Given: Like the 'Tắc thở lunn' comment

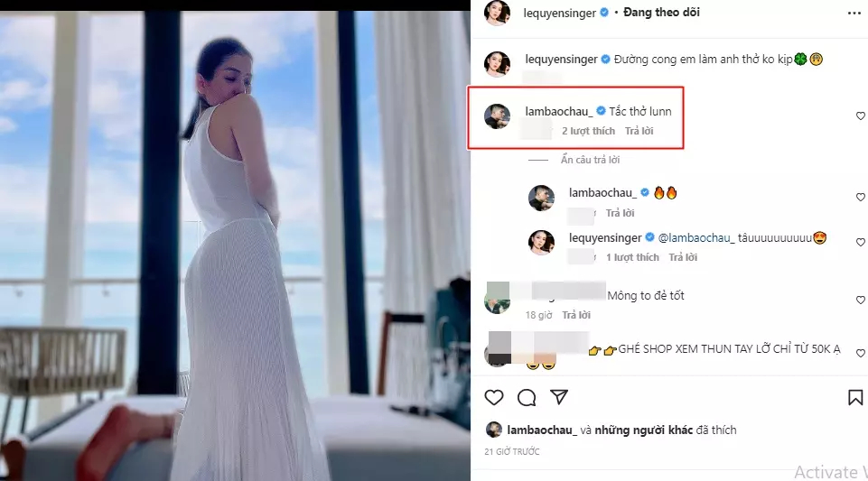Looking at the screenshot, I should click(x=860, y=116).
